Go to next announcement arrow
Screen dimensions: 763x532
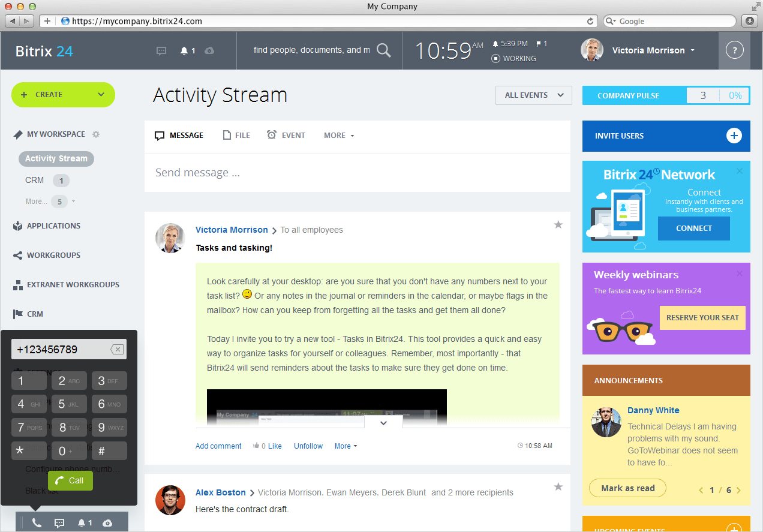pyautogui.click(x=738, y=490)
